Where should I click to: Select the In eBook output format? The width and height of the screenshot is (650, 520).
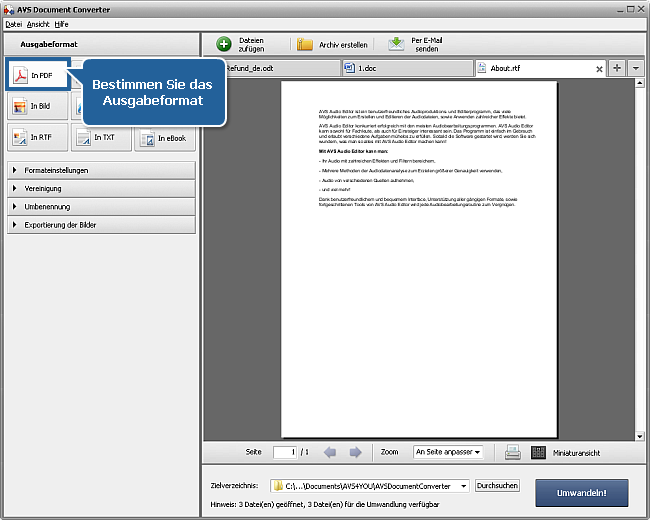[x=165, y=138]
